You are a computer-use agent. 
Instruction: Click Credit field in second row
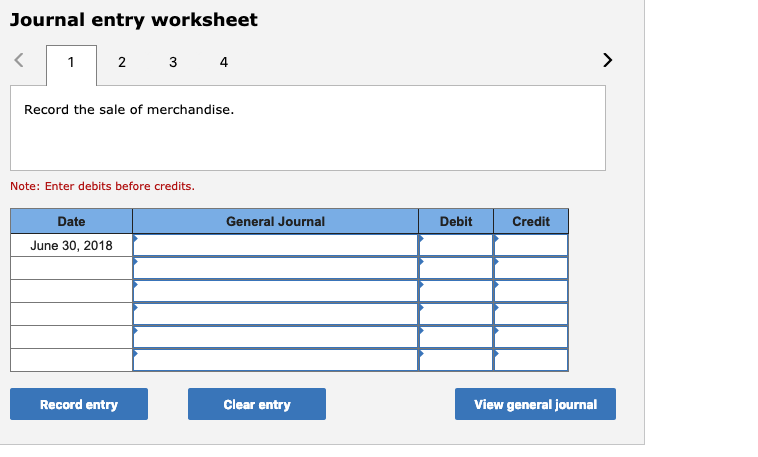pyautogui.click(x=531, y=268)
